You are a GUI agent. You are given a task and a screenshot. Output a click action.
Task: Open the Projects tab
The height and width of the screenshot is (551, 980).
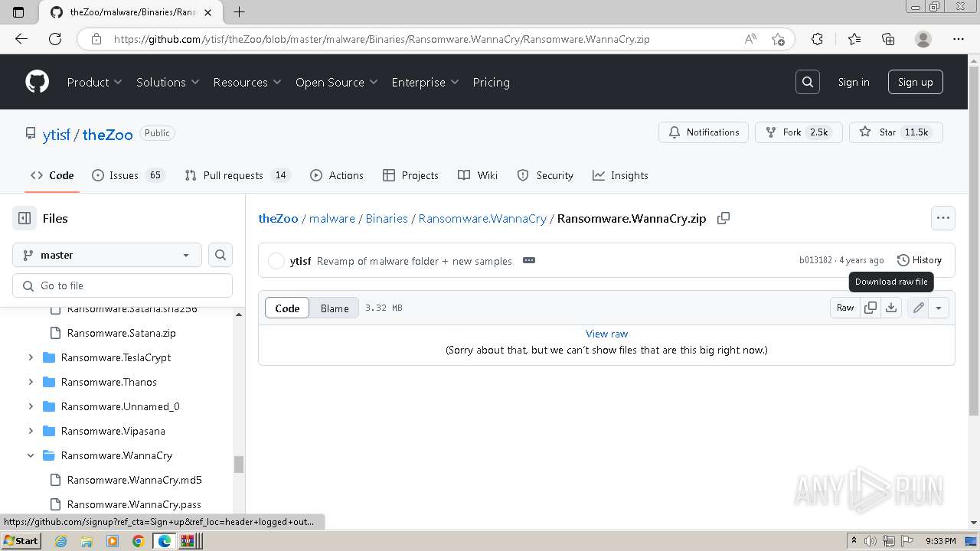tap(410, 175)
